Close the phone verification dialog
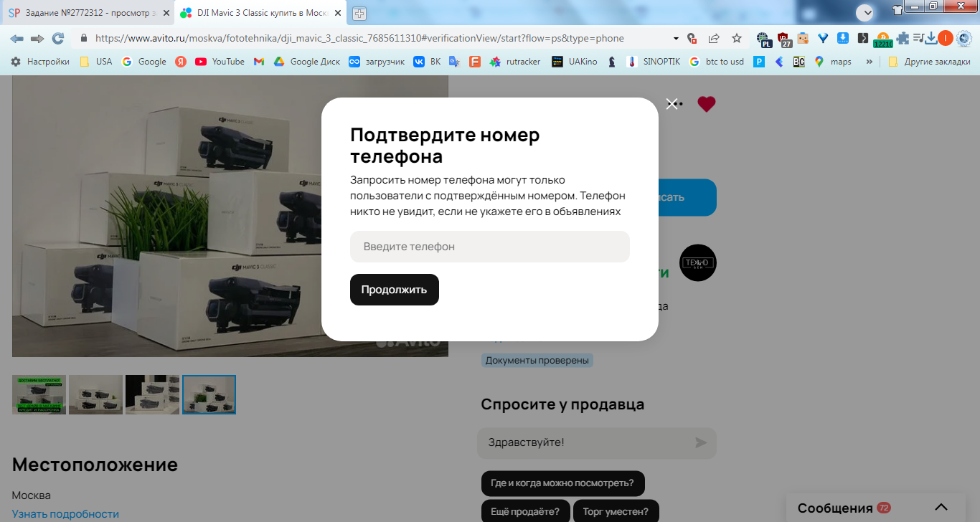This screenshot has width=980, height=522. click(672, 104)
